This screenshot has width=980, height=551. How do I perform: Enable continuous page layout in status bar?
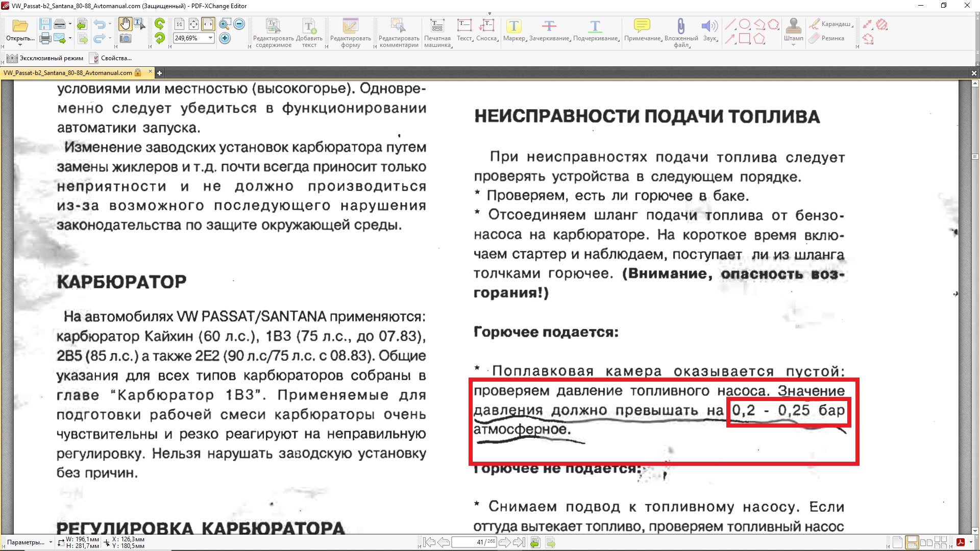click(x=912, y=542)
